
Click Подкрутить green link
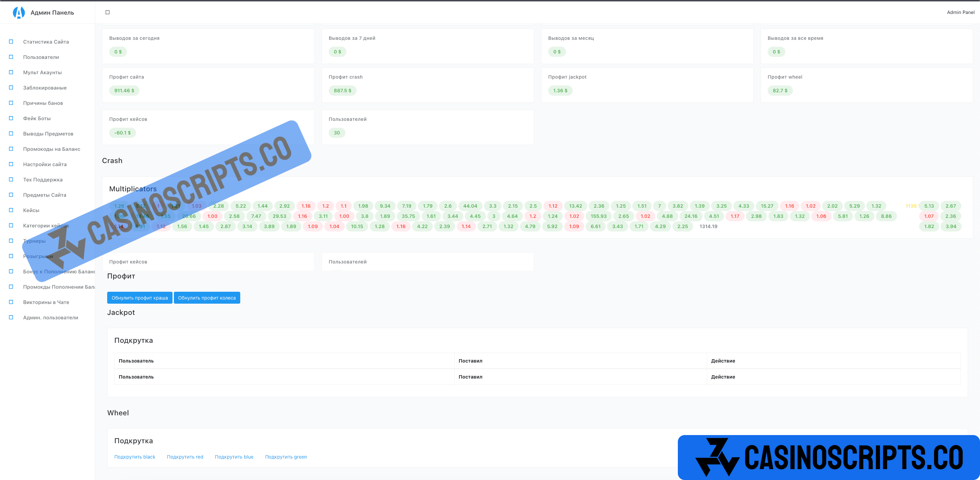286,457
